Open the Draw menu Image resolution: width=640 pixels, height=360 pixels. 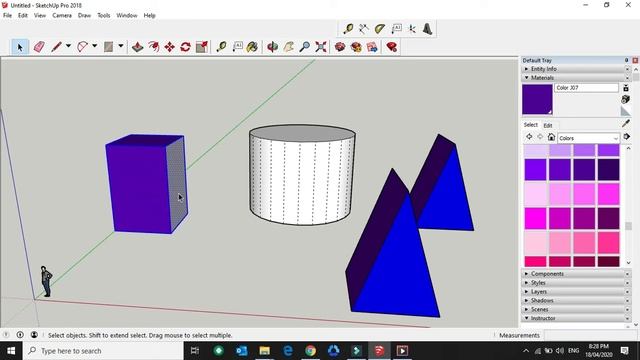[x=84, y=16]
